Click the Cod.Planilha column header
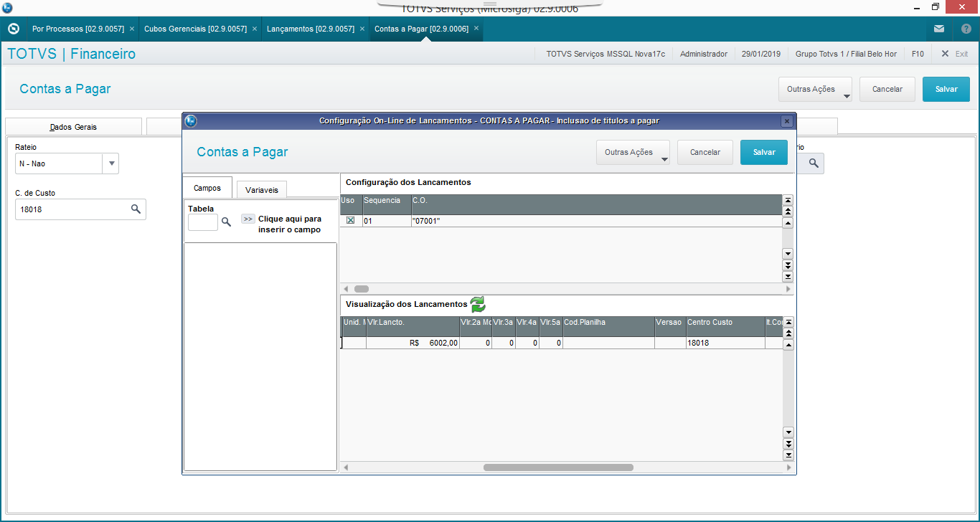The height and width of the screenshot is (522, 980). (608, 326)
